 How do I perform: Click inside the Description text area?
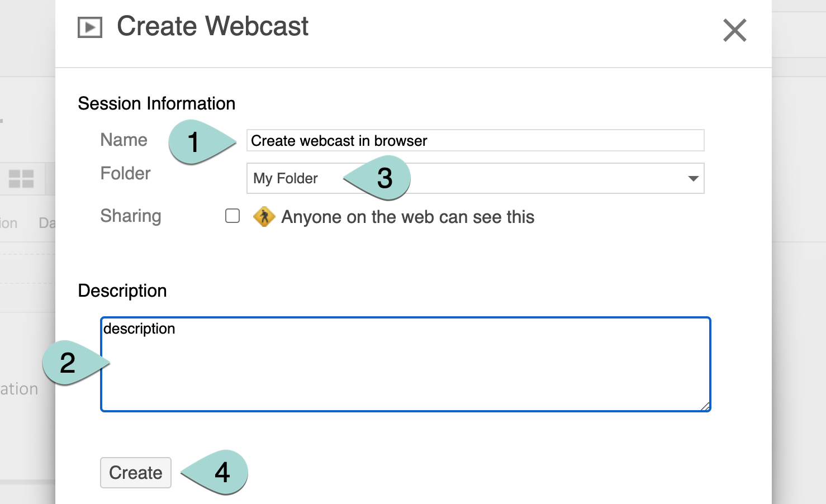(x=405, y=369)
